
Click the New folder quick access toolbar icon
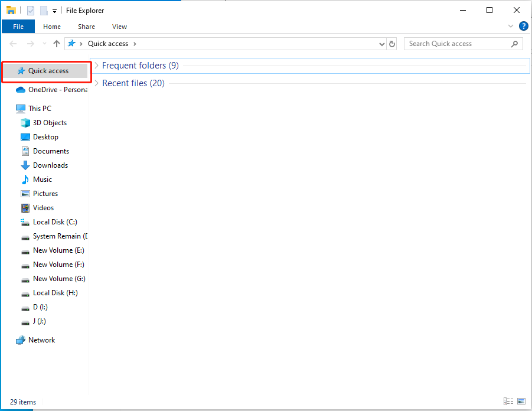(44, 11)
